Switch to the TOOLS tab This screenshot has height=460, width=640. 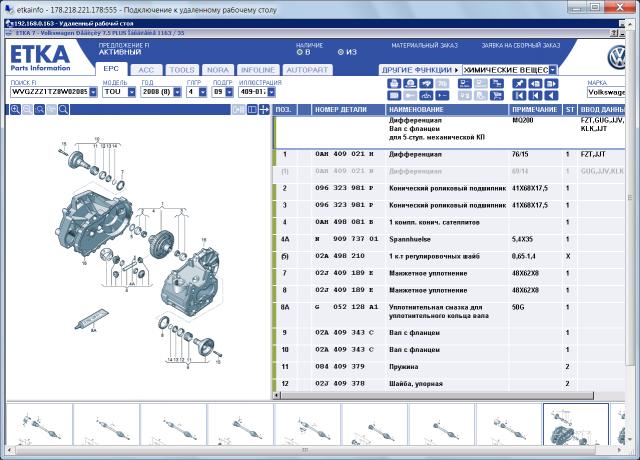(182, 70)
